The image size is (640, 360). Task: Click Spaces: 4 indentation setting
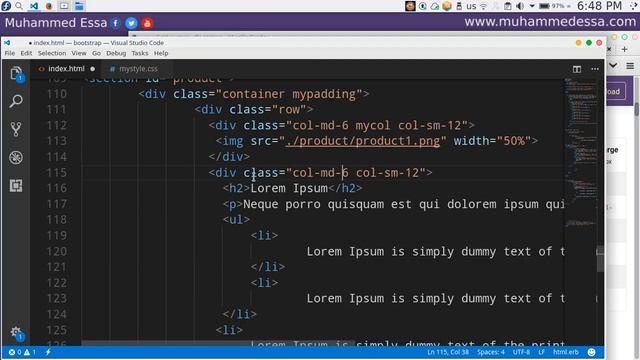point(491,352)
